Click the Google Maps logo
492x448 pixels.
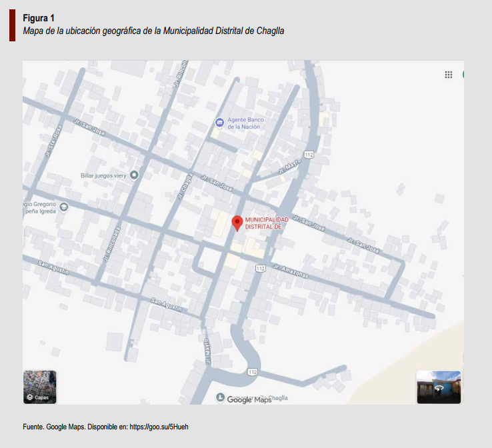248,399
